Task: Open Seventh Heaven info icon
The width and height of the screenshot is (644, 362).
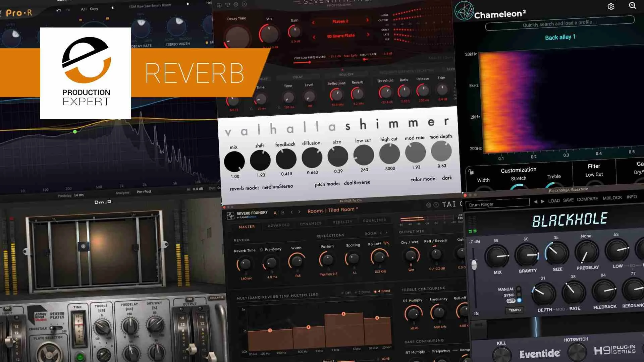Action: pyautogui.click(x=244, y=4)
